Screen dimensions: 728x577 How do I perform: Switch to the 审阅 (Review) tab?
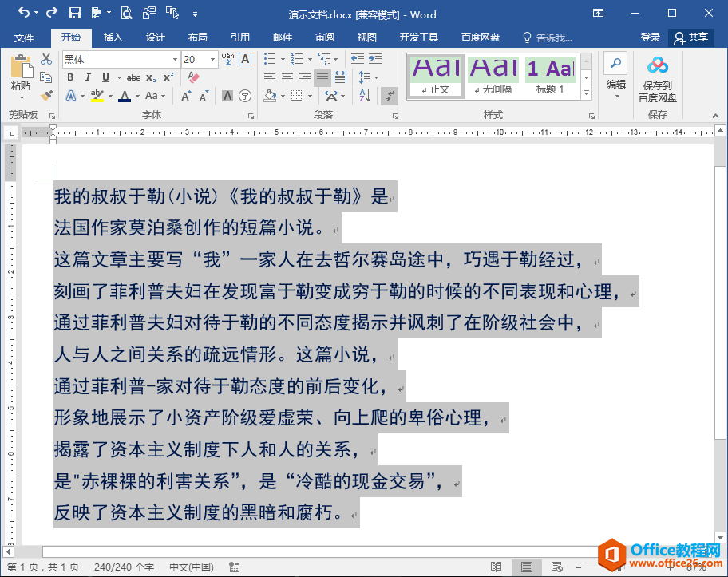pos(325,38)
